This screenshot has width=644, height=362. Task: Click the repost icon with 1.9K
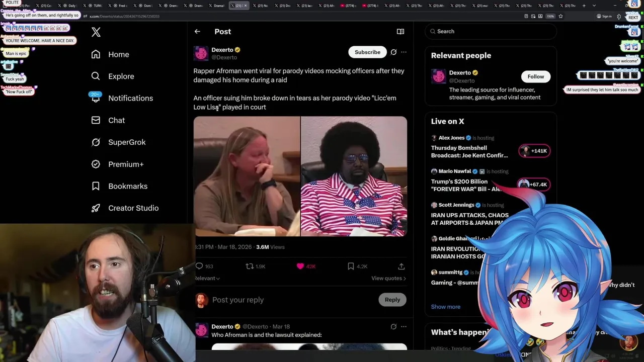coord(250,266)
